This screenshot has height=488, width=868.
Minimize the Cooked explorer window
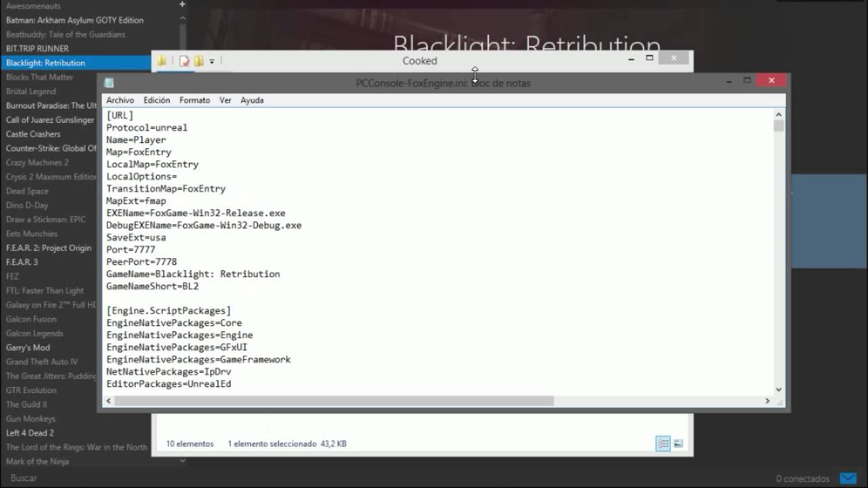[631, 59]
